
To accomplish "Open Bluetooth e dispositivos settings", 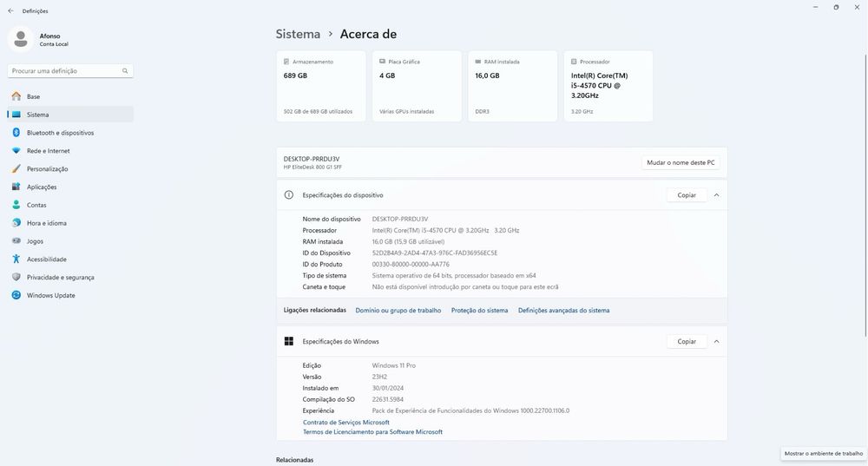I will tap(60, 133).
